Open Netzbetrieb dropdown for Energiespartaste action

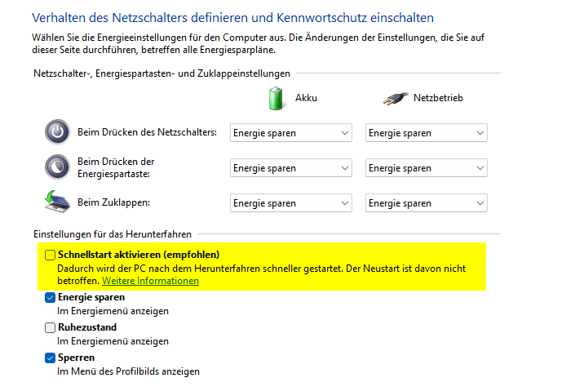tap(426, 168)
